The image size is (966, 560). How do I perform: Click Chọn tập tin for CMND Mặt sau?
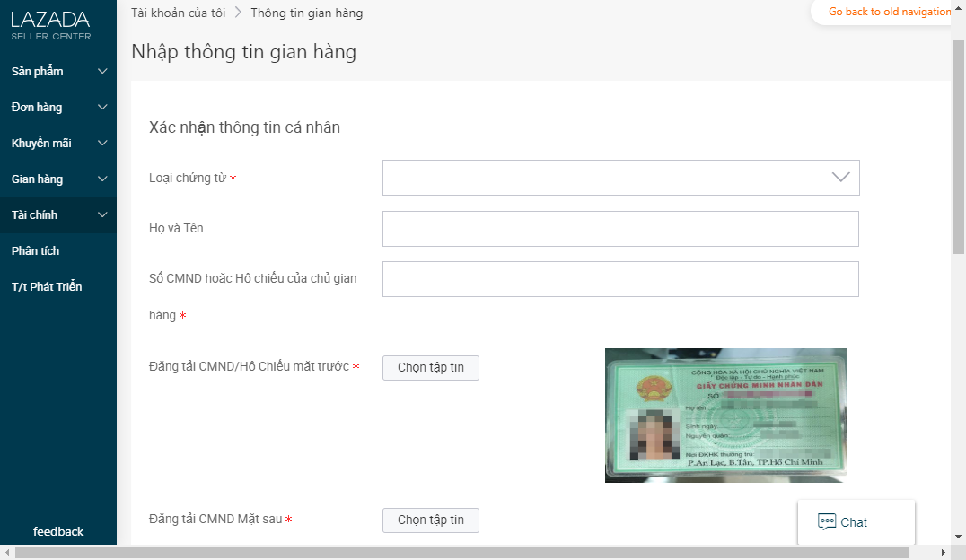431,521
